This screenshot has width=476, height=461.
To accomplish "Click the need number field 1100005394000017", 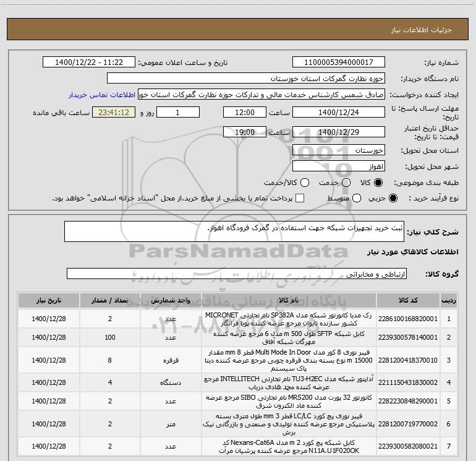I will tap(339, 62).
